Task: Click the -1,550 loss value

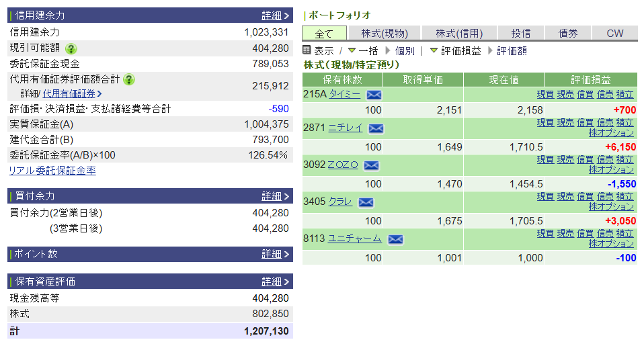Action: tap(622, 184)
